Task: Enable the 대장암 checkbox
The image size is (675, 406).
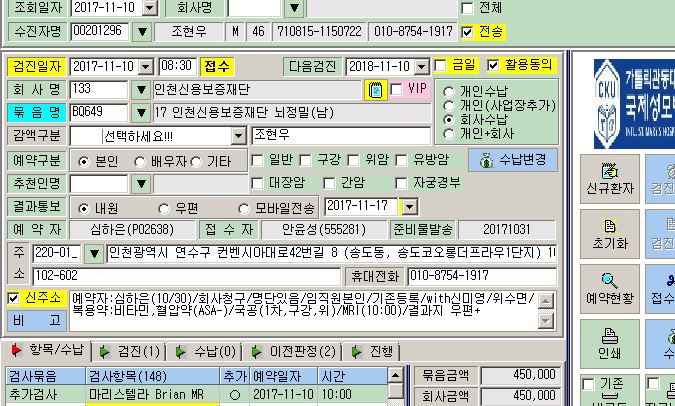Action: pyautogui.click(x=257, y=183)
